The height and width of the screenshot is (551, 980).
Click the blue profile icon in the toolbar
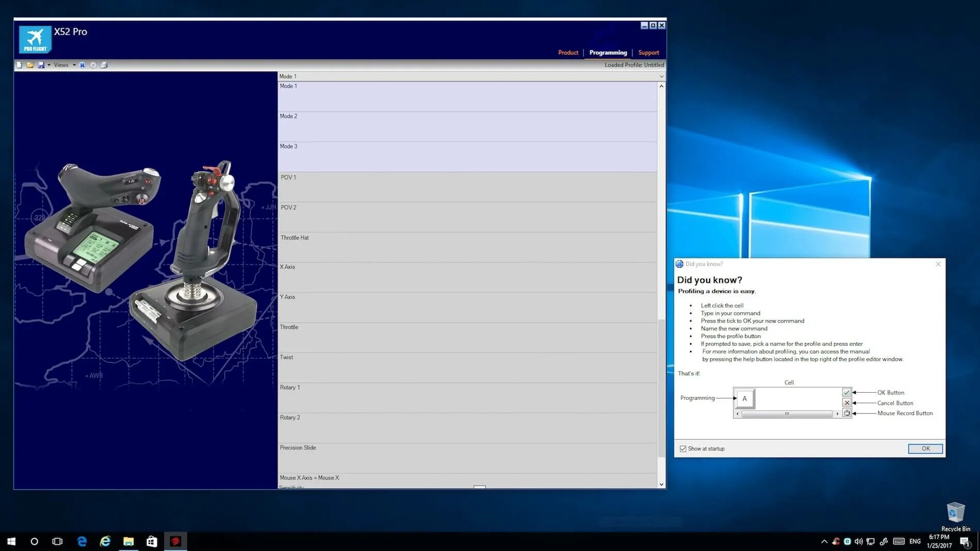point(83,65)
